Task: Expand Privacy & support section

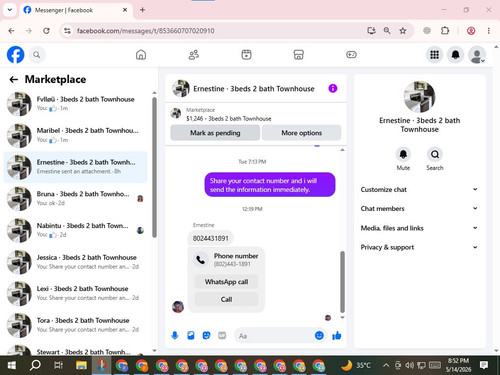Action: click(419, 247)
